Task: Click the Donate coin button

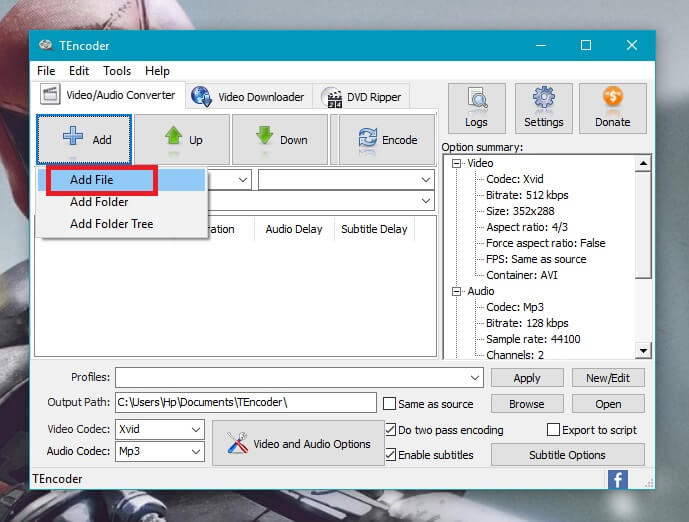Action: coord(613,108)
